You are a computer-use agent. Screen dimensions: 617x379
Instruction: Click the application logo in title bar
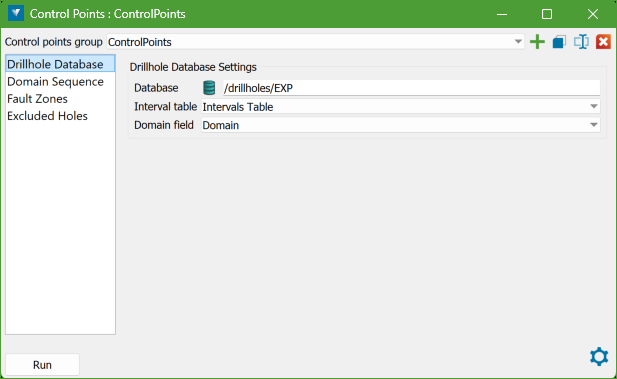(16, 13)
